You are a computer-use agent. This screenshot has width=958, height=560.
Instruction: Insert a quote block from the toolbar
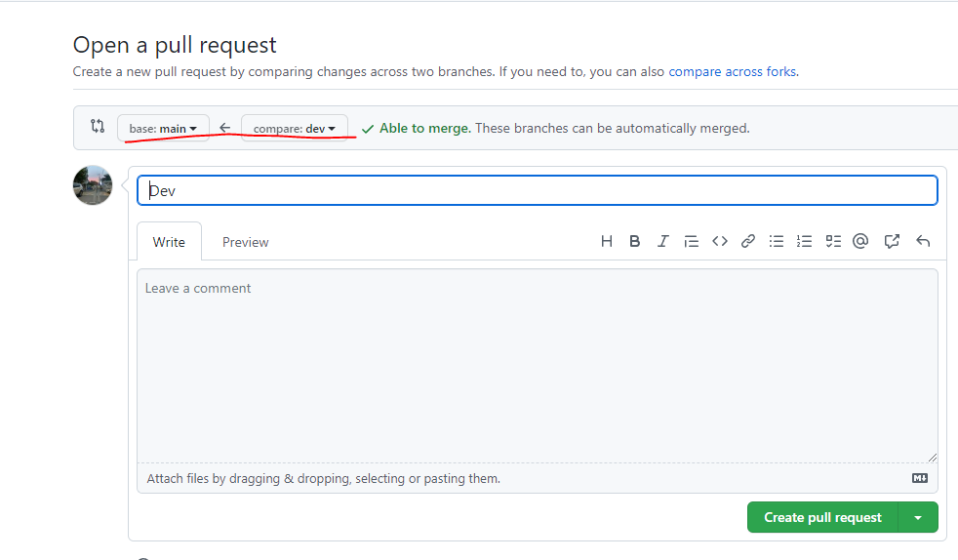coord(691,241)
